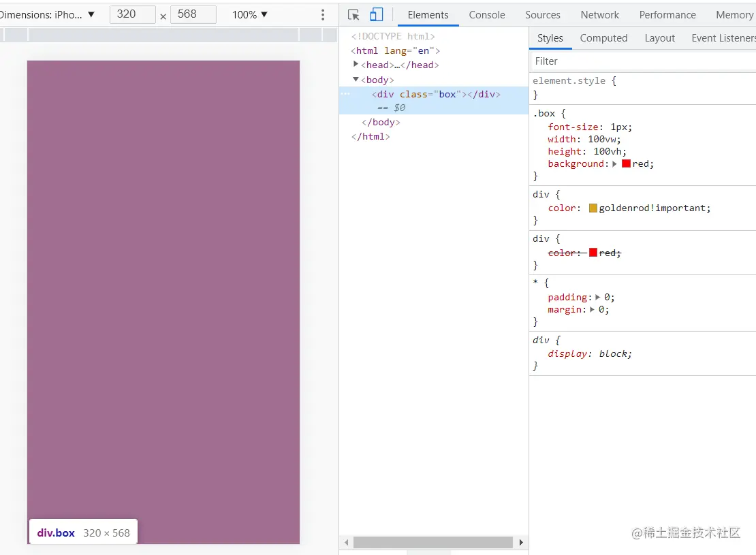The width and height of the screenshot is (756, 555).
Task: Activate the inspect element picker icon
Action: tap(353, 15)
